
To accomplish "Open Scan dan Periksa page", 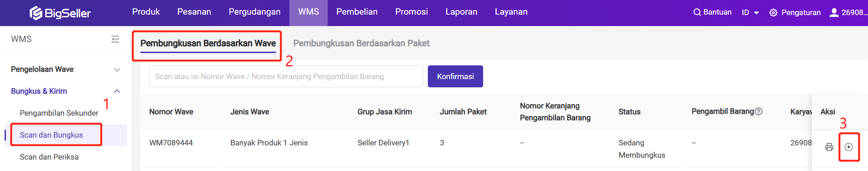I will coord(49,157).
